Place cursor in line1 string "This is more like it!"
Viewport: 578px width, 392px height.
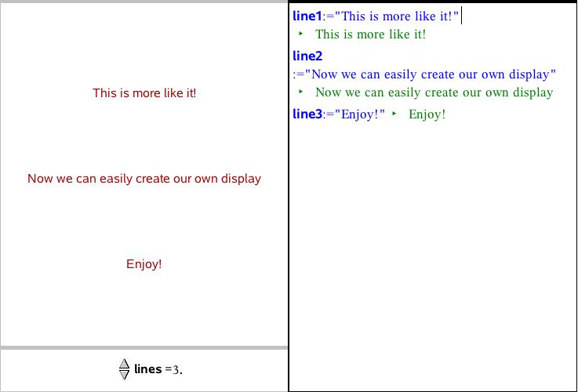(397, 16)
